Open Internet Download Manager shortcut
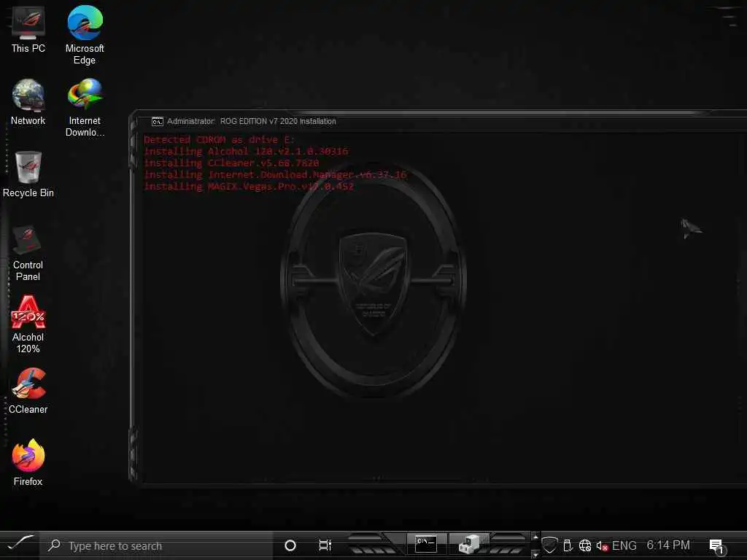The image size is (747, 560). (85, 108)
